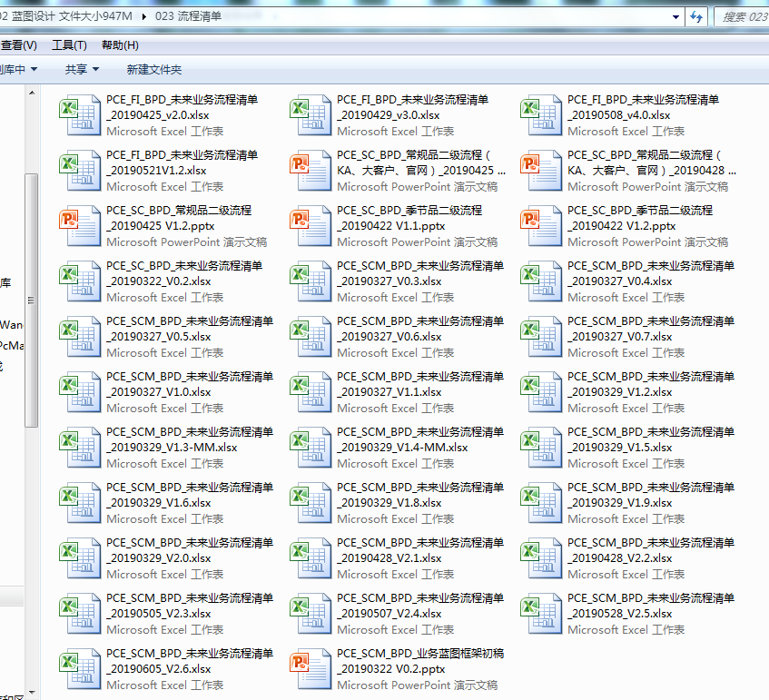Click the navigation pane vertical scrollbar
The width and height of the screenshot is (769, 700).
(31, 300)
